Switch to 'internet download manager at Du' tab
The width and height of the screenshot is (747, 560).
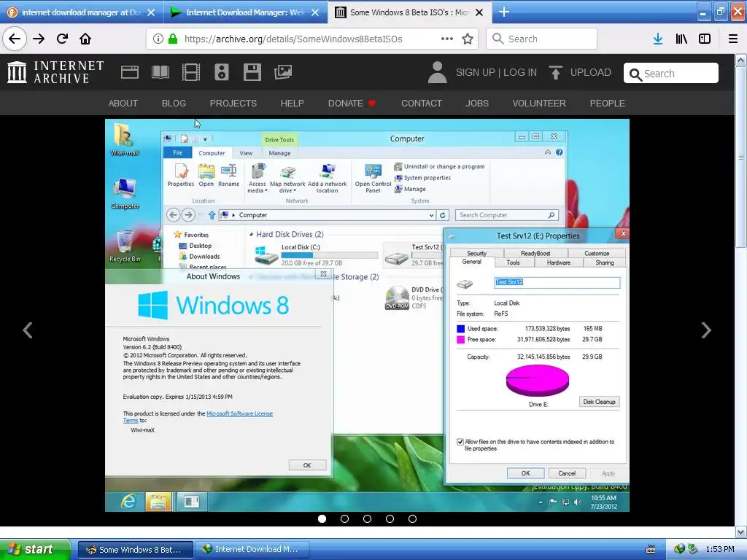pyautogui.click(x=81, y=12)
